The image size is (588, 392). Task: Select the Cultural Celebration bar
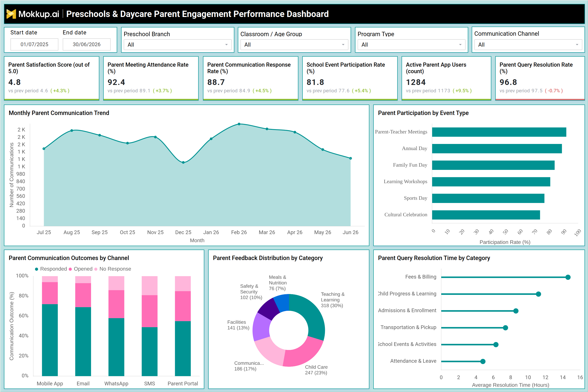tap(486, 215)
